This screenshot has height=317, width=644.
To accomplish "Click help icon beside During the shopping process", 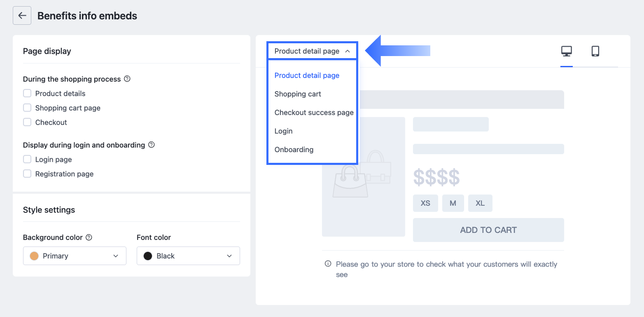I will 127,79.
